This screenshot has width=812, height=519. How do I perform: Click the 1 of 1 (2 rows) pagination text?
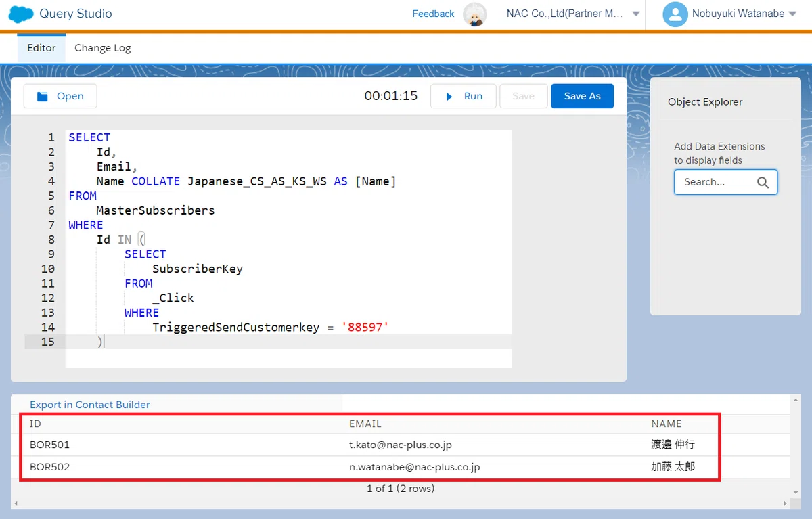tap(401, 488)
